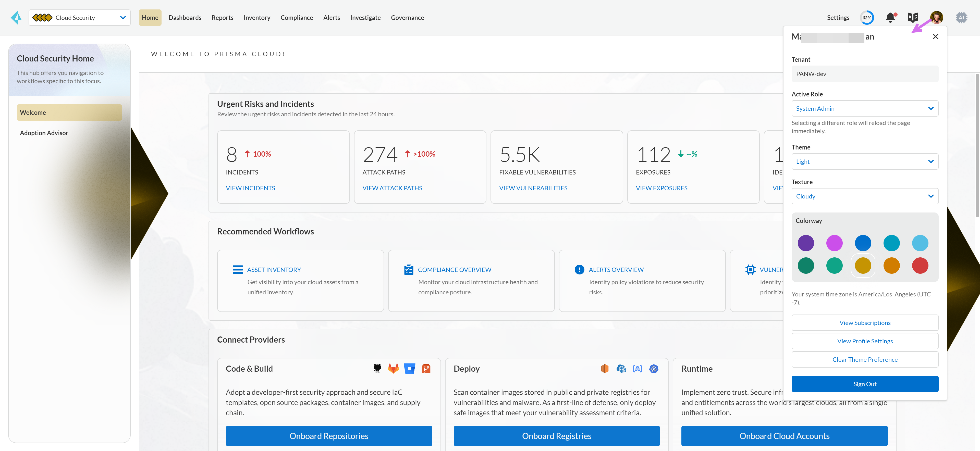Open the Texture Cloudy dropdown
The image size is (980, 451).
pos(865,196)
